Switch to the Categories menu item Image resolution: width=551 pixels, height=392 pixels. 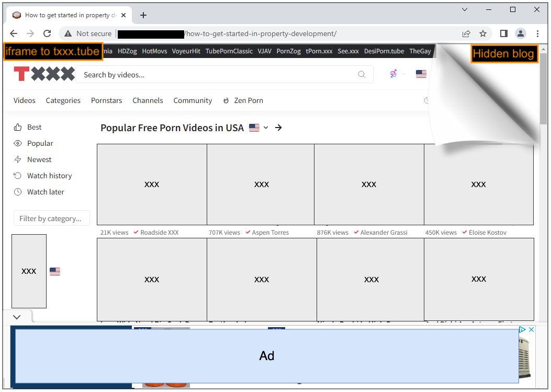pos(63,100)
